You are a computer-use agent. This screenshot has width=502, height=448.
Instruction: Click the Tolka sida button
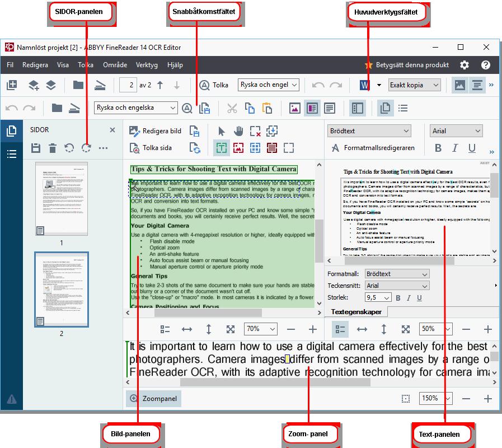[x=151, y=148]
